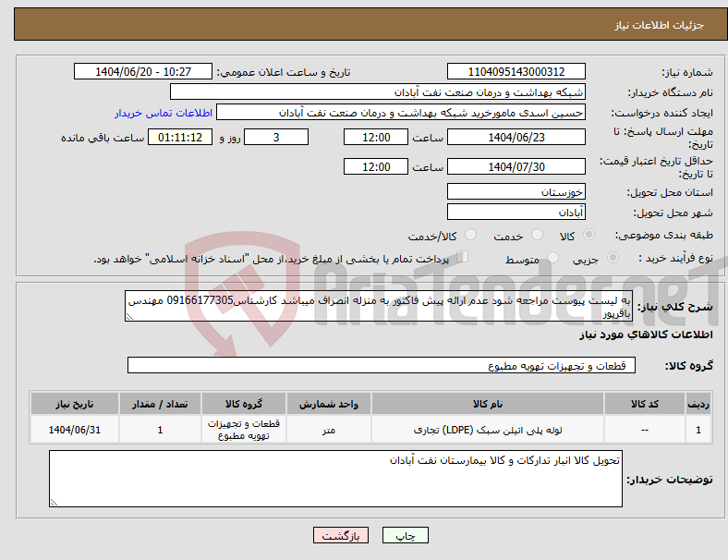Click the گروه کالا column header in table

tap(243, 404)
